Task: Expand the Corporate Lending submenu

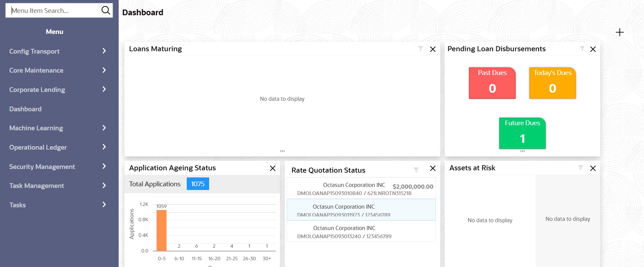Action: tap(58, 90)
